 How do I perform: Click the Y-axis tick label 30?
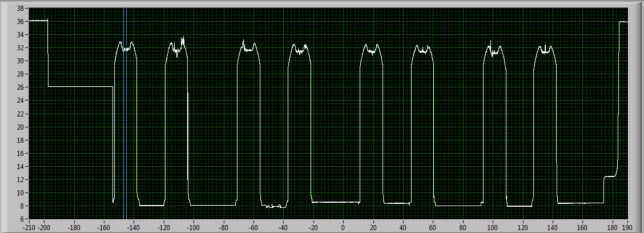pos(21,61)
